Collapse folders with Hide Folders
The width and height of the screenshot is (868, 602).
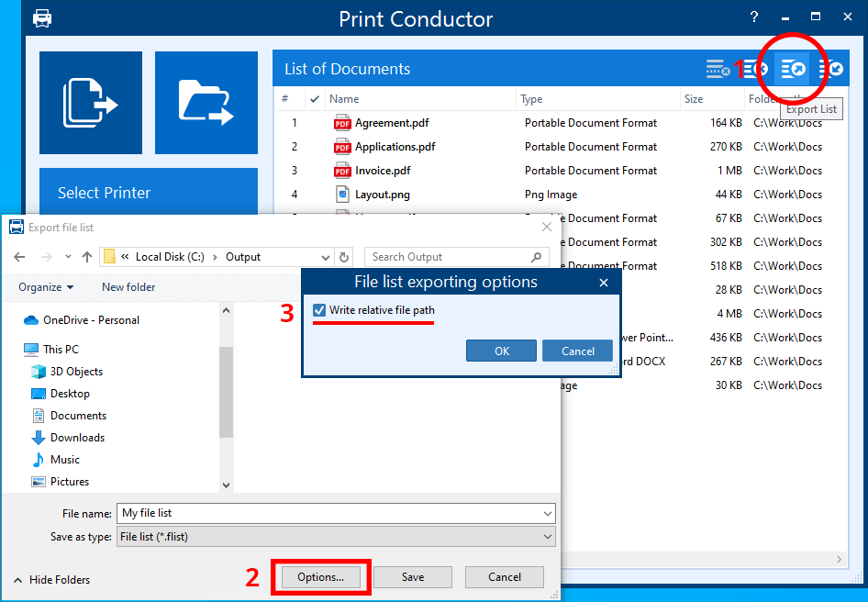52,580
